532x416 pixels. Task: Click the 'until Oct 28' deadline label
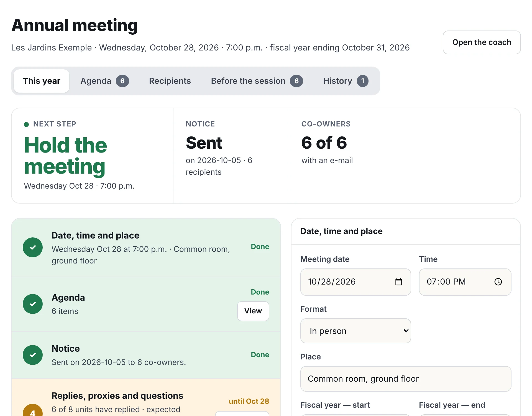(249, 401)
